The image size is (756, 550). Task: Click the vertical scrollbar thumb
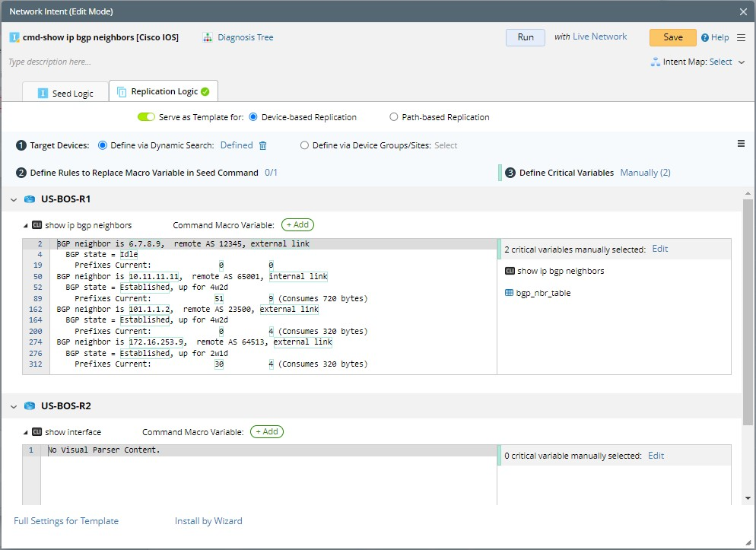[748, 313]
